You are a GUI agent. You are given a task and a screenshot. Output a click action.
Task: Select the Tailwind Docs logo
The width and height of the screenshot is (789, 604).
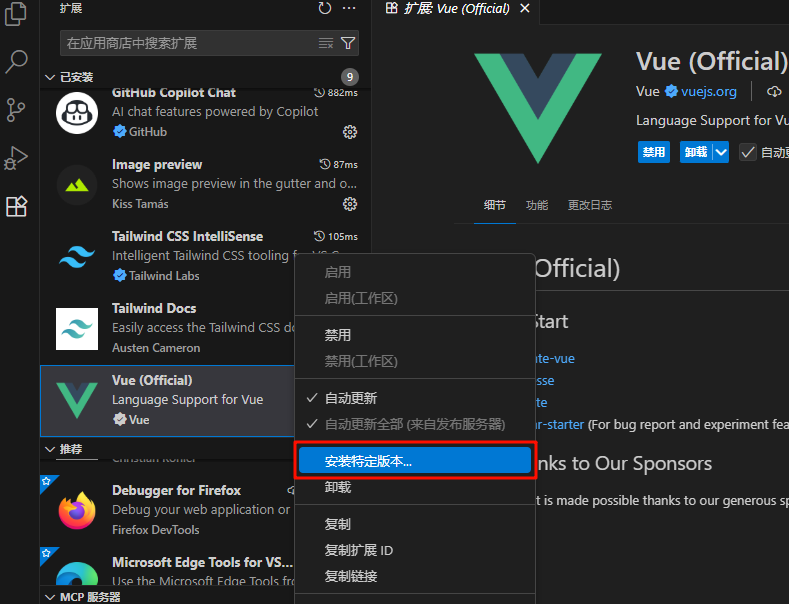pyautogui.click(x=77, y=329)
